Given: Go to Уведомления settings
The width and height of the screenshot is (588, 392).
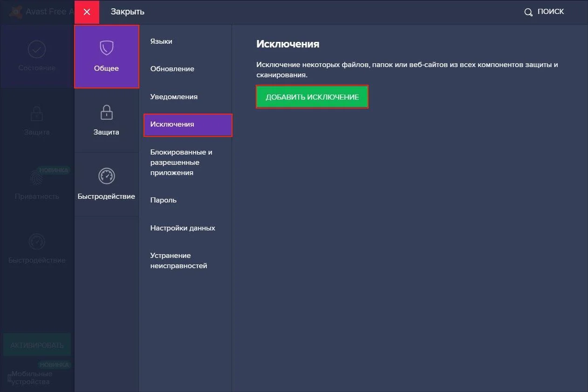Looking at the screenshot, I should coord(174,97).
